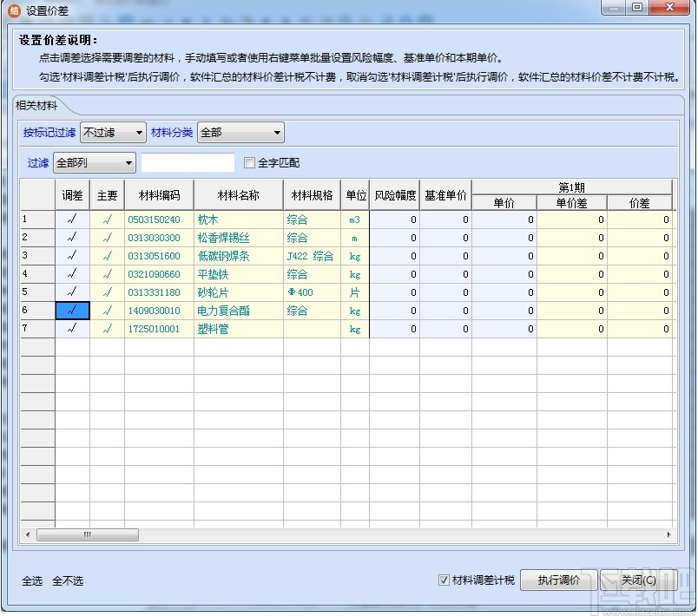
Task: Open the 材料分类 dropdown showing 全部
Action: (x=240, y=133)
